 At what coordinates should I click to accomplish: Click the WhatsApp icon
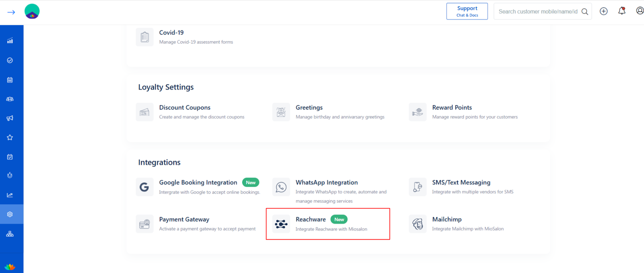[281, 187]
